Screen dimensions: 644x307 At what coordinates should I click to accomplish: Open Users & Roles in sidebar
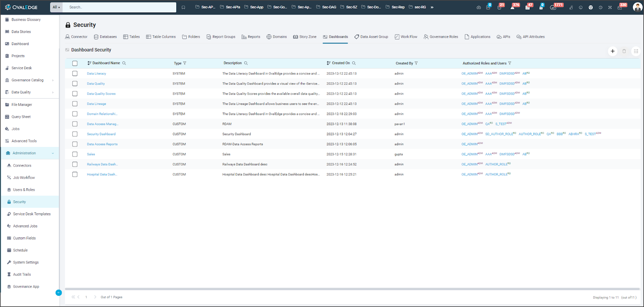pos(24,190)
